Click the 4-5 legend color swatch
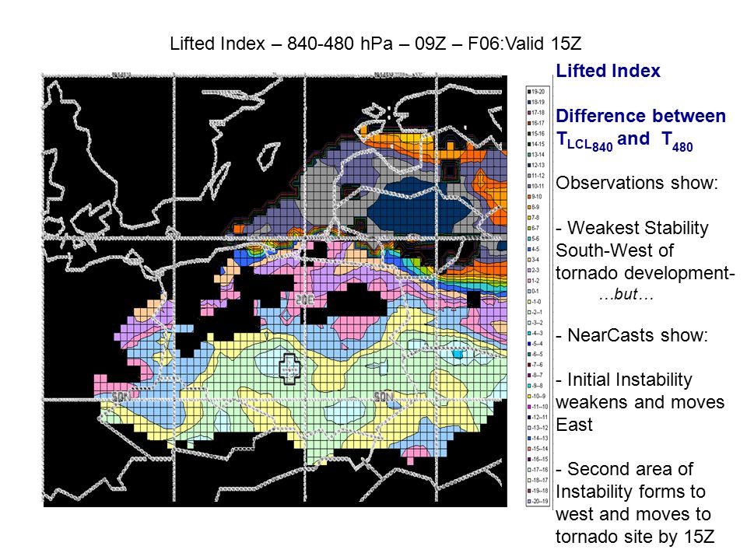The width and height of the screenshot is (747, 560). tap(529, 249)
